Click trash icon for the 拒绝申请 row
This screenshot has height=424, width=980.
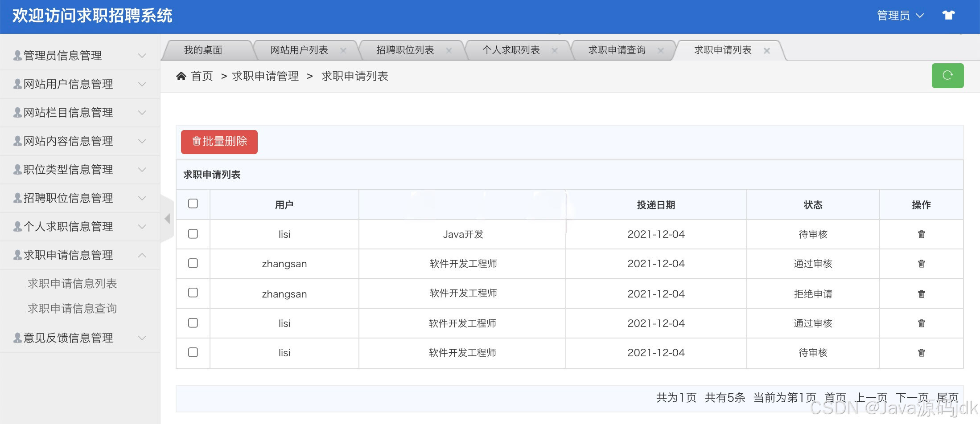coord(922,294)
